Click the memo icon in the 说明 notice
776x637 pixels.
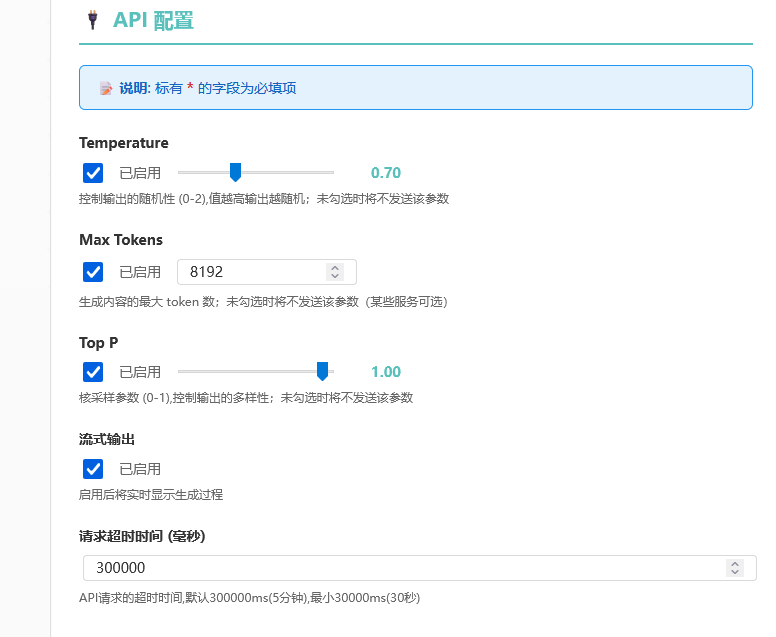(106, 89)
